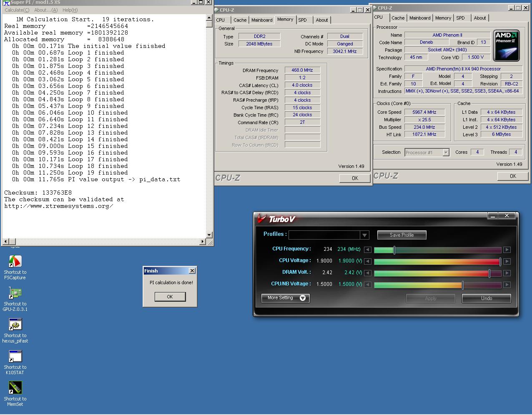Viewport: 532px width, 415px height.
Task: Click the CPU Voltage slider handle
Action: [500, 262]
